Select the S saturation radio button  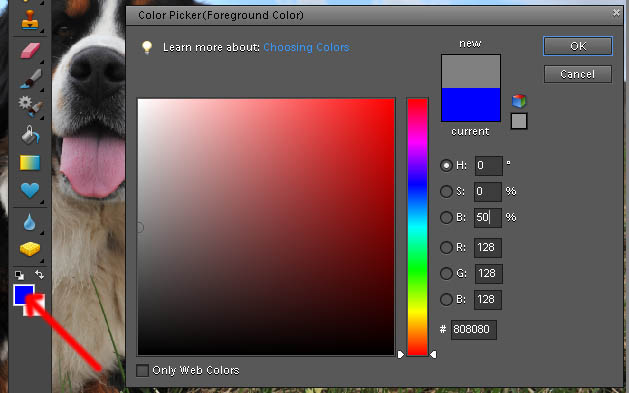click(446, 191)
